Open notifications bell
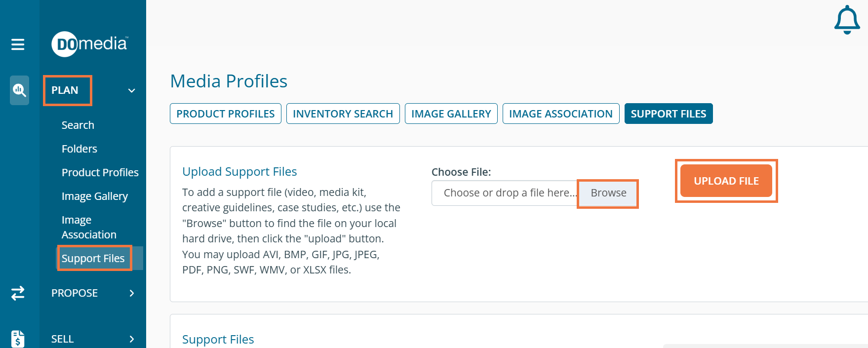 click(x=847, y=20)
